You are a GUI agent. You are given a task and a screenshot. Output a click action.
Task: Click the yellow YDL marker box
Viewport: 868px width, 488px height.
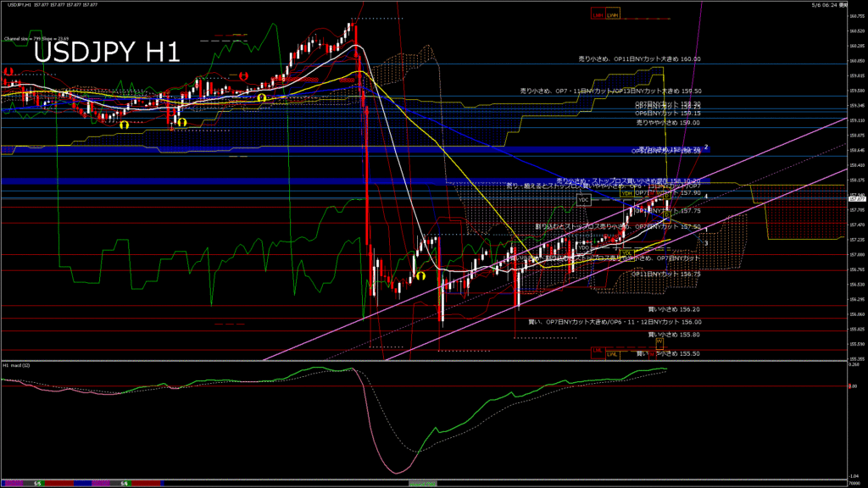626,252
